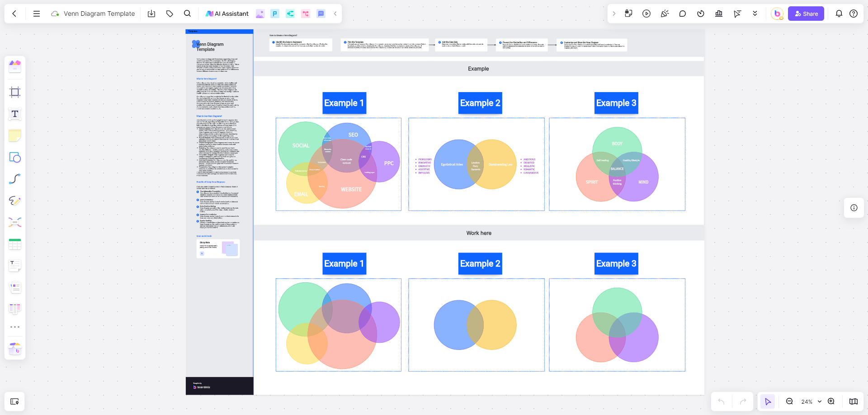Click the Example 2 label in Work here
Screen dimensions: 868x415
(480, 264)
